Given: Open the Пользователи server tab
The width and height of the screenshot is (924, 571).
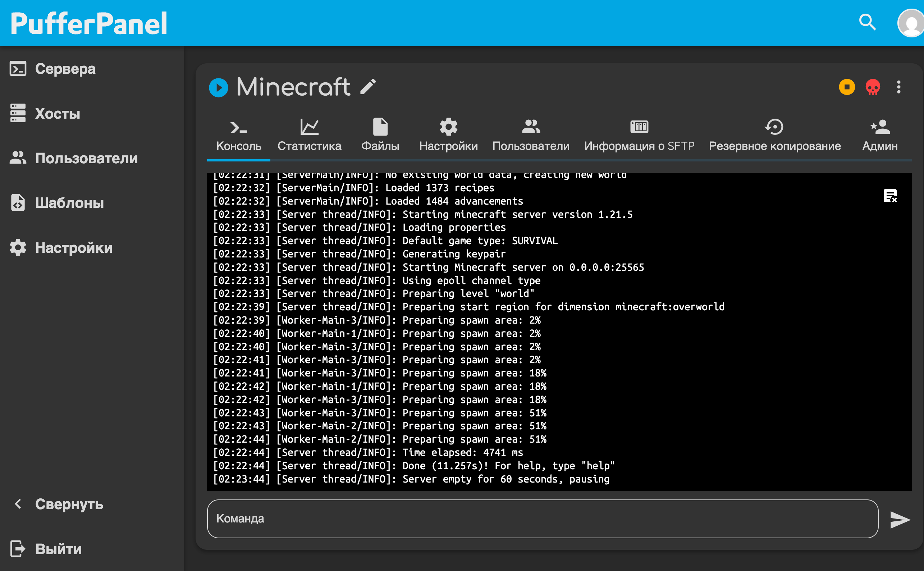Looking at the screenshot, I should [531, 136].
